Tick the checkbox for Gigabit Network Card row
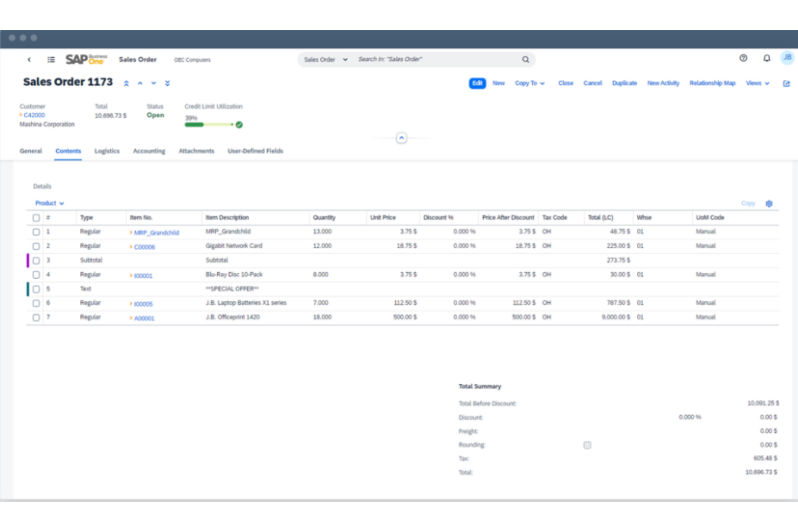Viewport: 798px width, 532px height. click(x=36, y=246)
